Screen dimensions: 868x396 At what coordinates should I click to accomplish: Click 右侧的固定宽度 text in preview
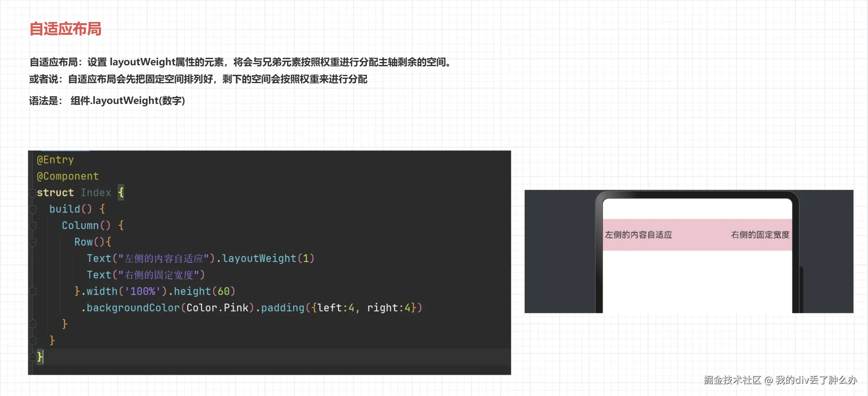760,235
